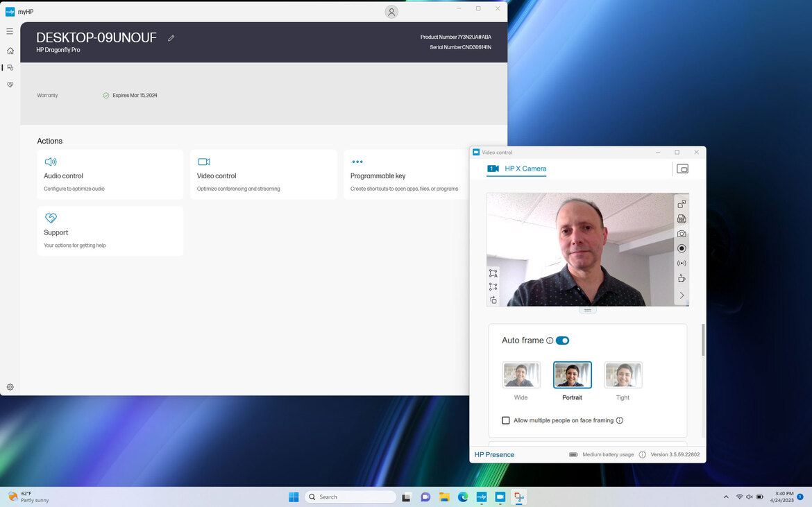Show info for multiple people face framing
Screen dimensions: 812x507
pos(620,420)
